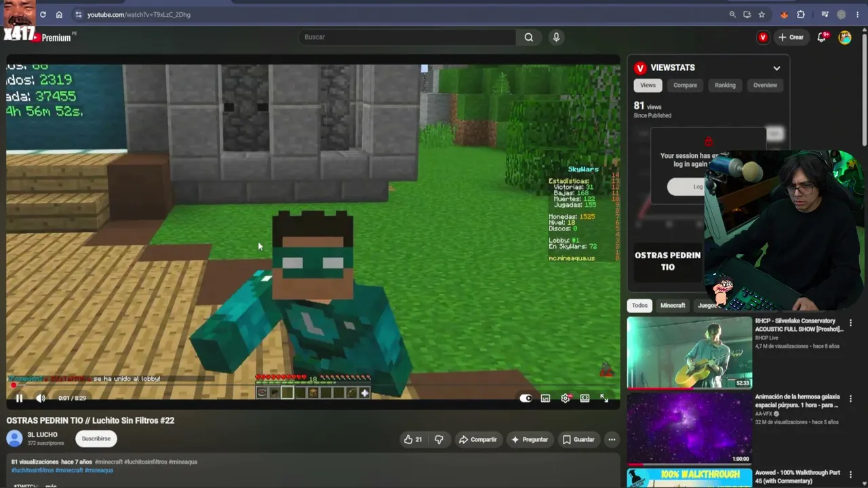
Task: Open the YouTube account avatar menu
Action: [x=845, y=37]
